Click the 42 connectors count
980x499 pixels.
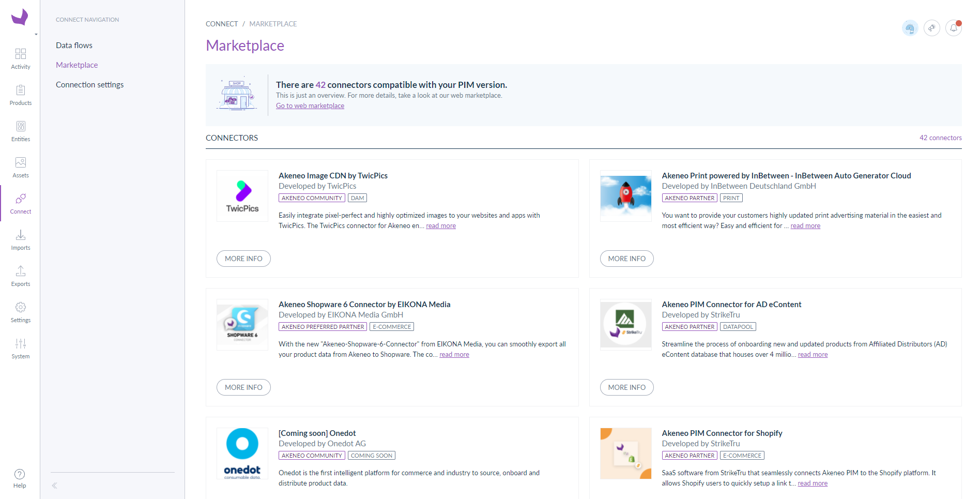[x=940, y=138]
